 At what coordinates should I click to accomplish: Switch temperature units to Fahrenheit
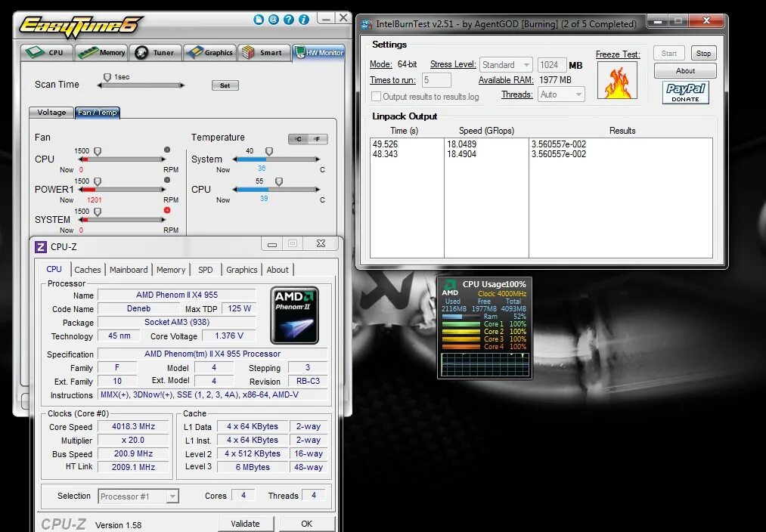pos(318,139)
